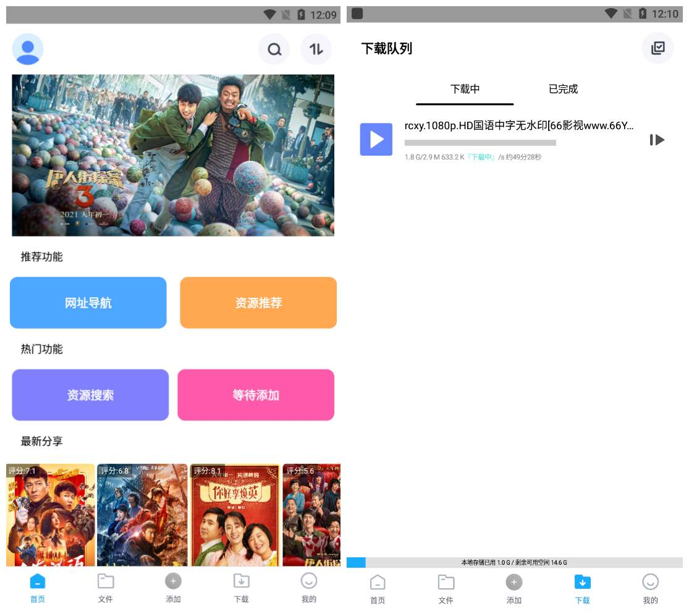Tap the sort order icon beside search
This screenshot has width=689, height=616.
(x=316, y=49)
